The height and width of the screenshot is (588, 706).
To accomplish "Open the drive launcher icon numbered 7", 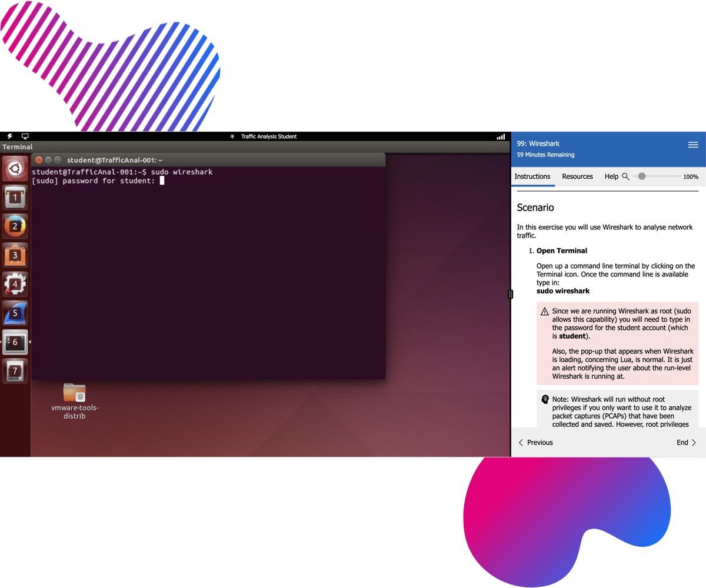I will pos(15,371).
